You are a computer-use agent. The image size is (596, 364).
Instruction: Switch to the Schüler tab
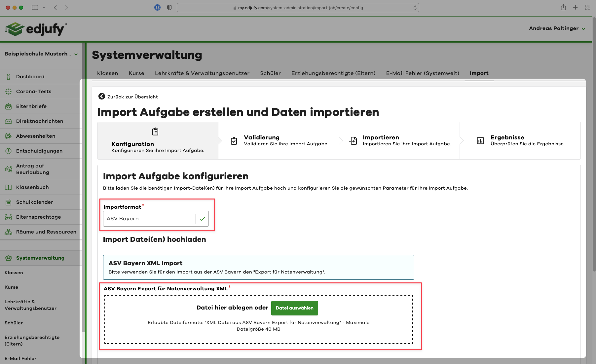click(x=270, y=73)
